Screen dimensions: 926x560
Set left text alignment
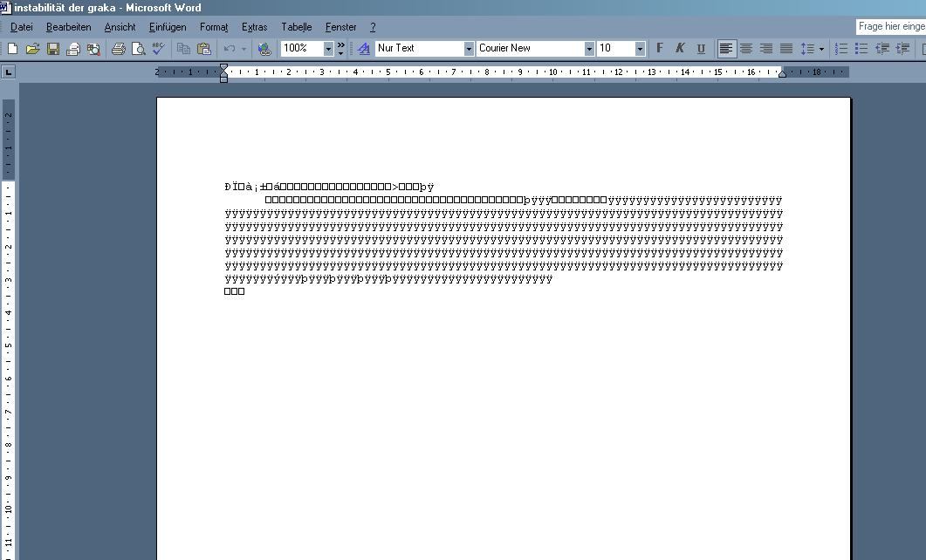point(726,48)
